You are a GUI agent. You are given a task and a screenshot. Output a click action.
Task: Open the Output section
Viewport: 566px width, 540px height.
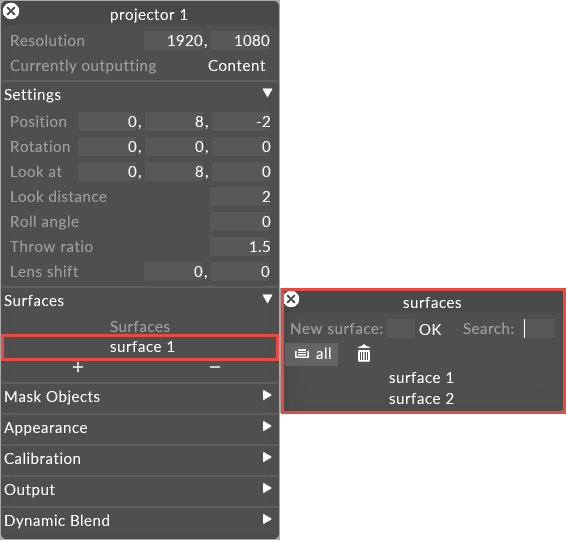267,488
